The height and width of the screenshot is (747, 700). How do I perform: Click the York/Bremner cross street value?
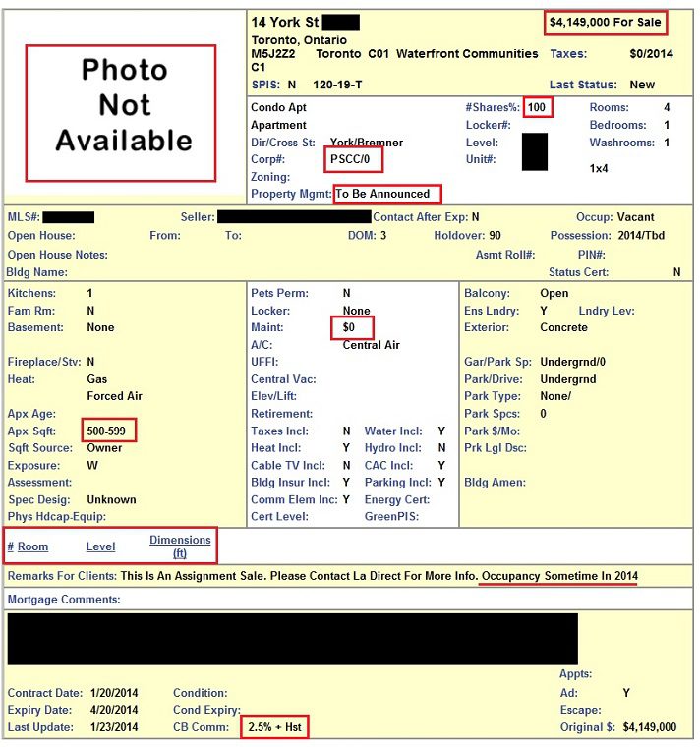point(366,143)
